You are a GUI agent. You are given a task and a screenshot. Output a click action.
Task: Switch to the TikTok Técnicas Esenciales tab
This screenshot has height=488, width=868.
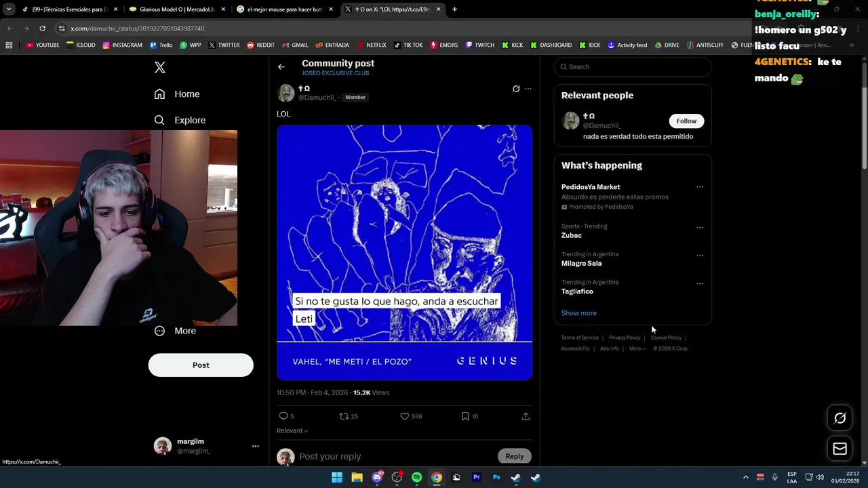pyautogui.click(x=69, y=9)
